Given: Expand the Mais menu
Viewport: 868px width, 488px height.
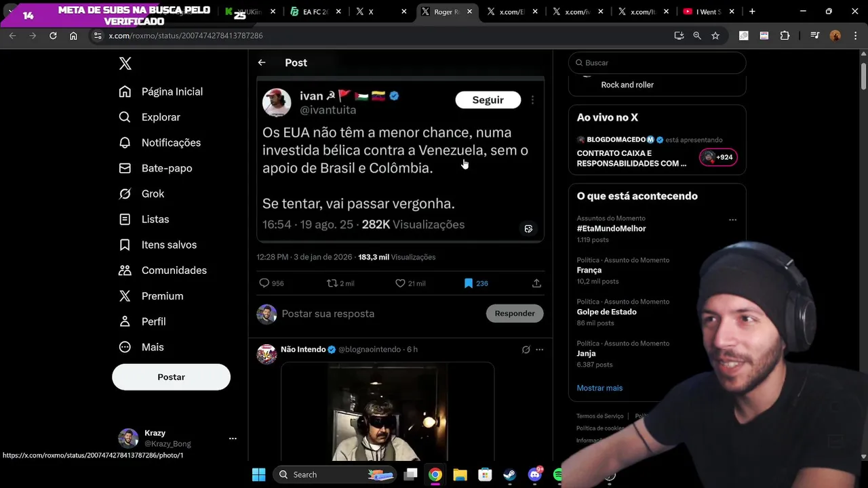Looking at the screenshot, I should pyautogui.click(x=141, y=347).
